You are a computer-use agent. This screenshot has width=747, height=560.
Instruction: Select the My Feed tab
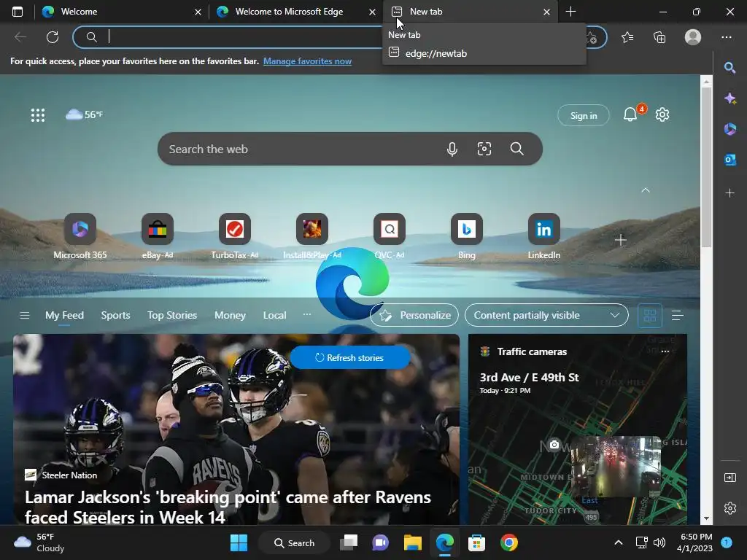click(64, 315)
